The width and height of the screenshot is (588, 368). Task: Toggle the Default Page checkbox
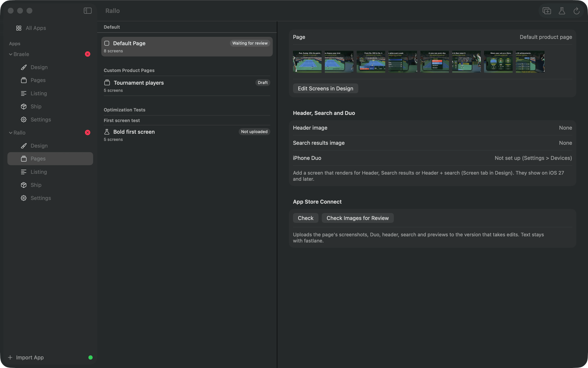tap(107, 43)
